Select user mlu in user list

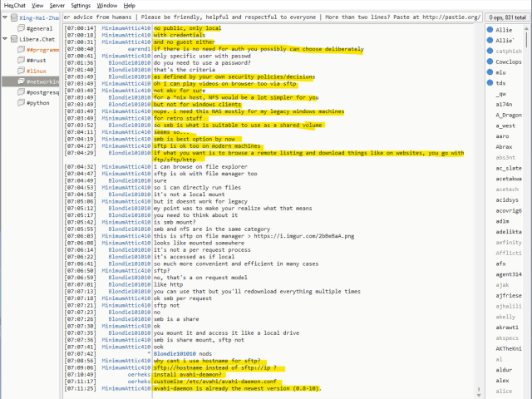pyautogui.click(x=500, y=72)
